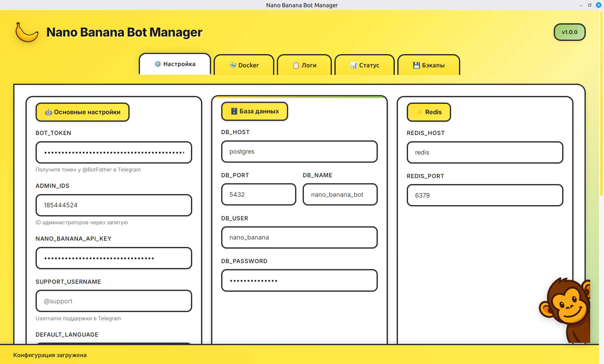The image size is (604, 364).
Task: Click the v1.0.0 version badge
Action: click(x=569, y=32)
